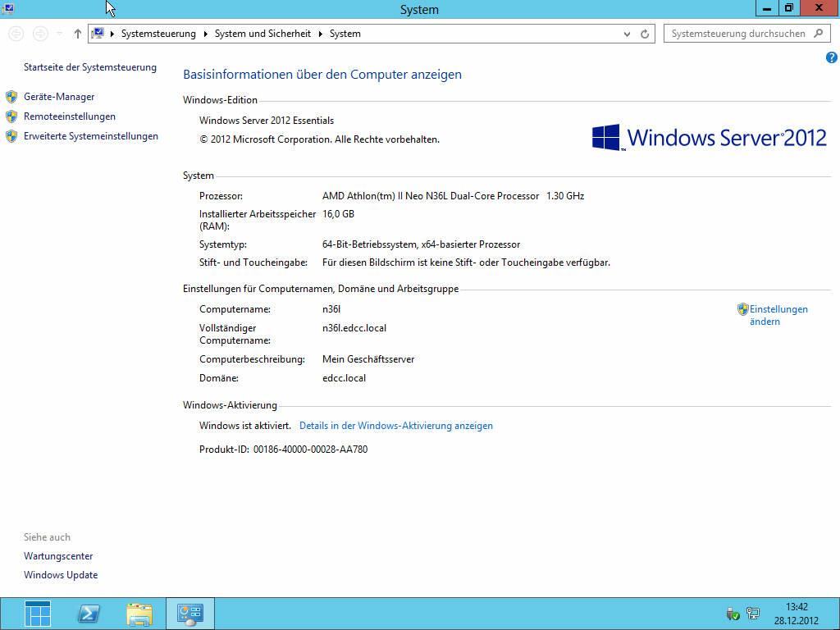Click the Windows ist aktiviert status text
Screen dimensions: 840x630
point(244,426)
